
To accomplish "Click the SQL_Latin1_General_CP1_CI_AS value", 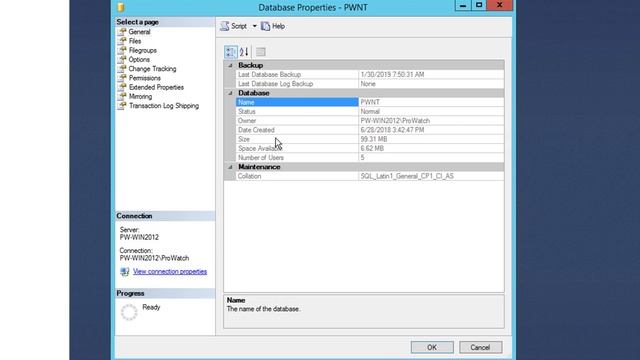I will coord(407,176).
